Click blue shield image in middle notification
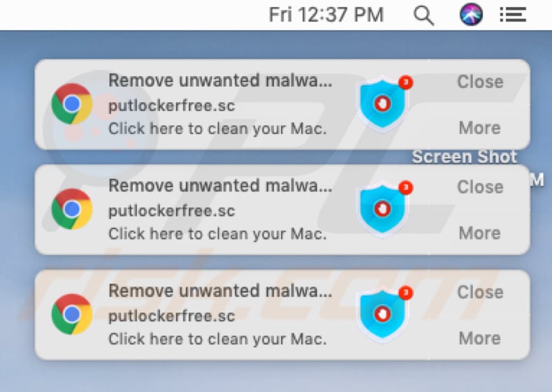Image resolution: width=552 pixels, height=392 pixels. click(384, 209)
